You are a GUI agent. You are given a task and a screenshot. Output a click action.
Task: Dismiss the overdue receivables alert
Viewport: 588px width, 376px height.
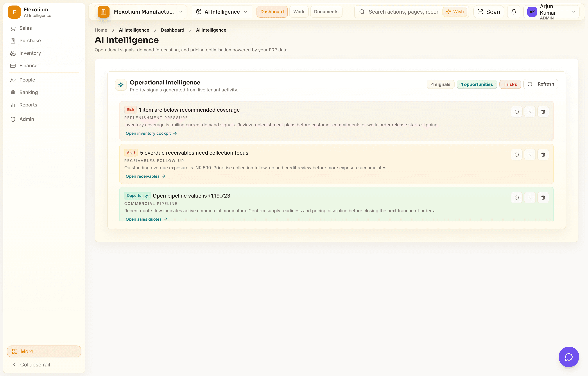tap(530, 155)
